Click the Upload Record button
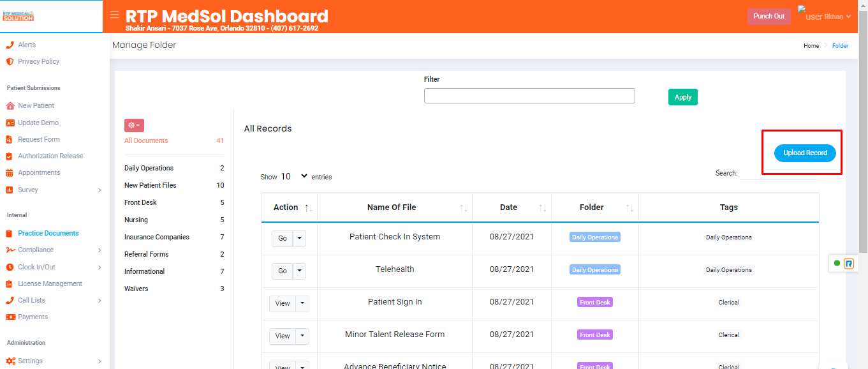 (x=805, y=153)
